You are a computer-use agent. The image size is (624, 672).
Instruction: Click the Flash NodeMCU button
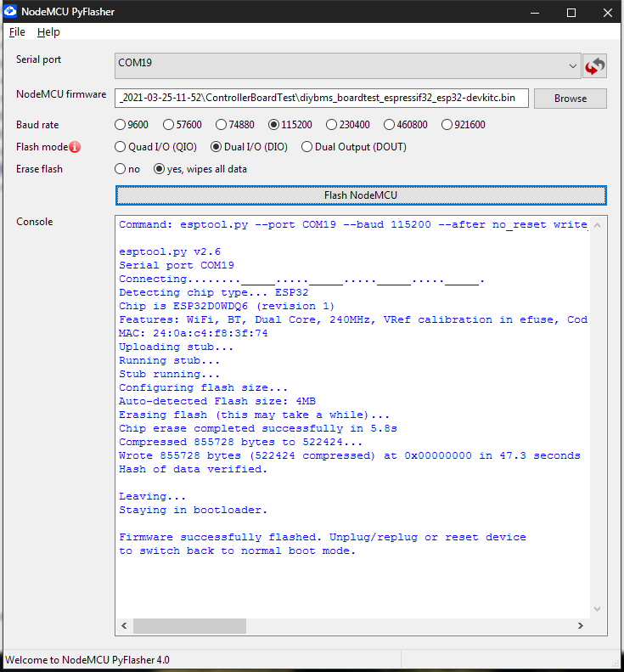click(x=361, y=195)
